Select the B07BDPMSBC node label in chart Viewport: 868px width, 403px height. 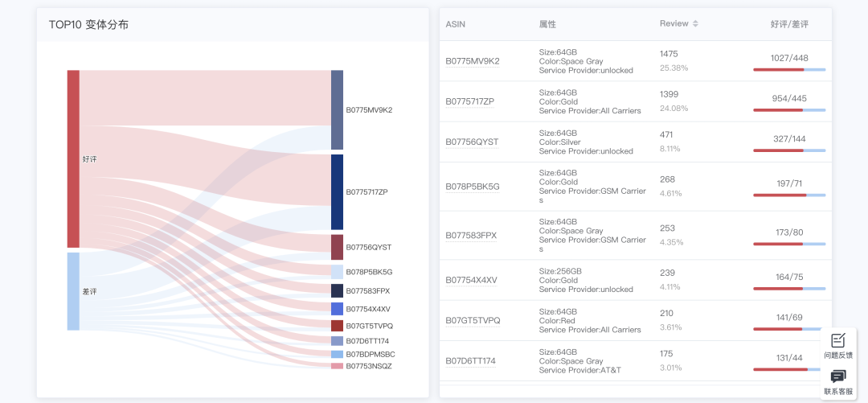point(370,354)
